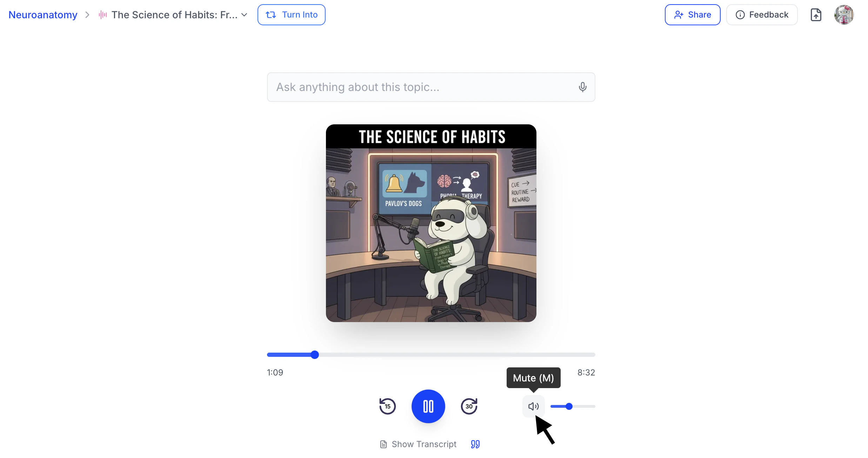
Task: Go to the Neuroanatomy breadcrumb
Action: (43, 15)
